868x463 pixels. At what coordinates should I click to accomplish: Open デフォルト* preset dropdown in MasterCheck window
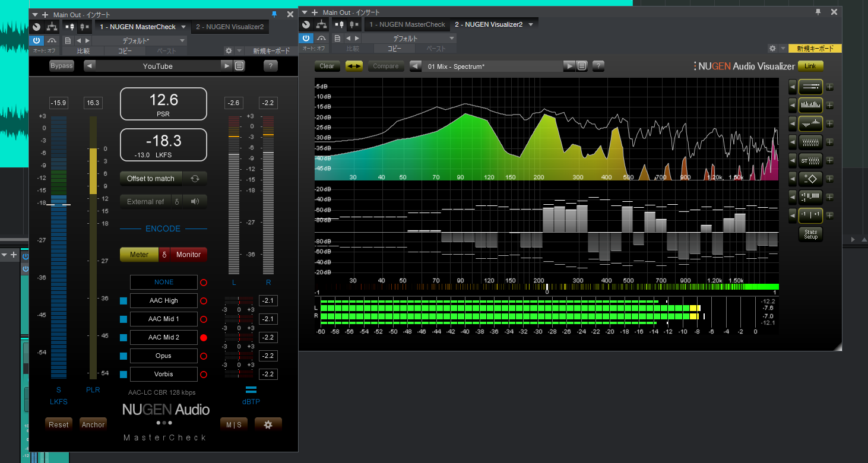tap(140, 40)
